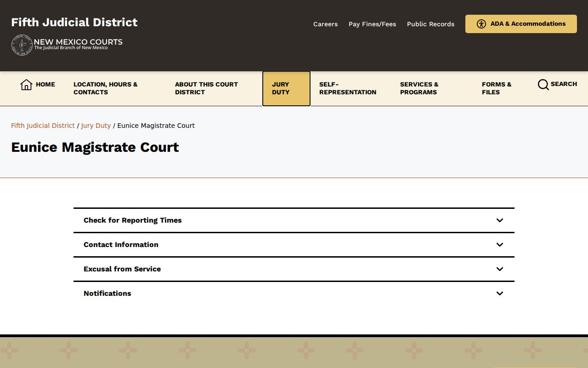Viewport: 588px width, 368px height.
Task: Open Services & Programs menu
Action: 419,88
